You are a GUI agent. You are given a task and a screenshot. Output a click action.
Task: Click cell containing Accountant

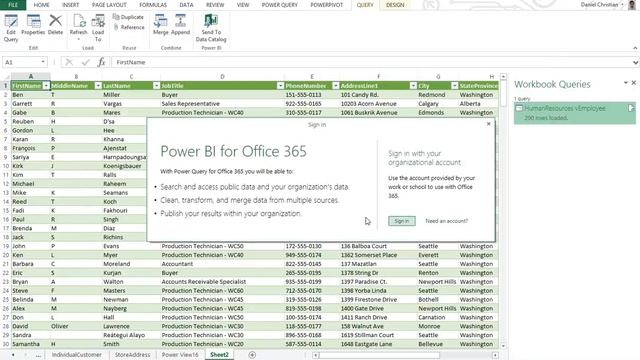tap(222, 264)
